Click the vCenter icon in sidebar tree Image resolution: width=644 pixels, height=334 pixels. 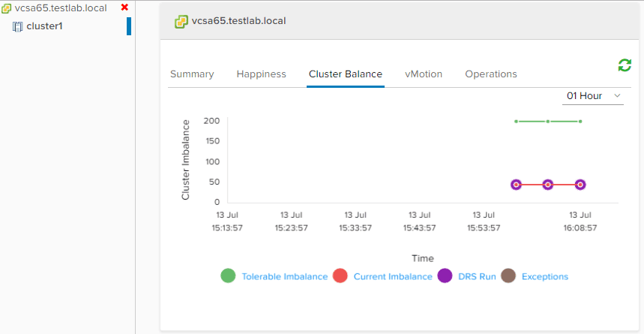7,8
